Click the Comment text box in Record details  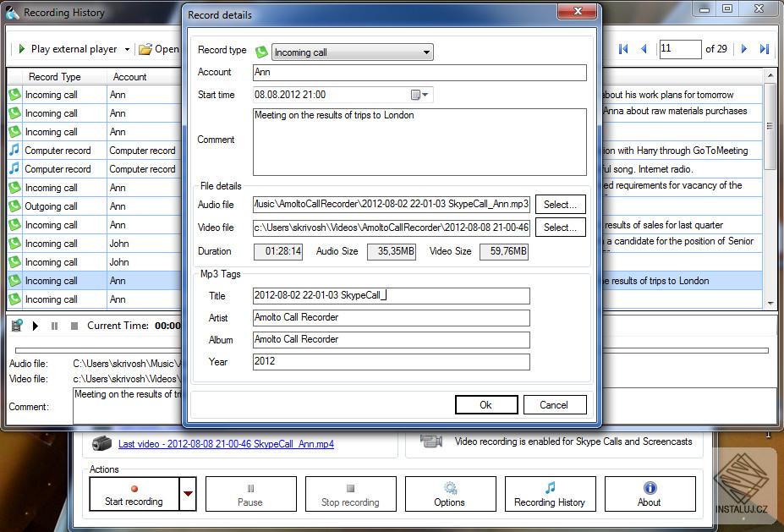[419, 142]
